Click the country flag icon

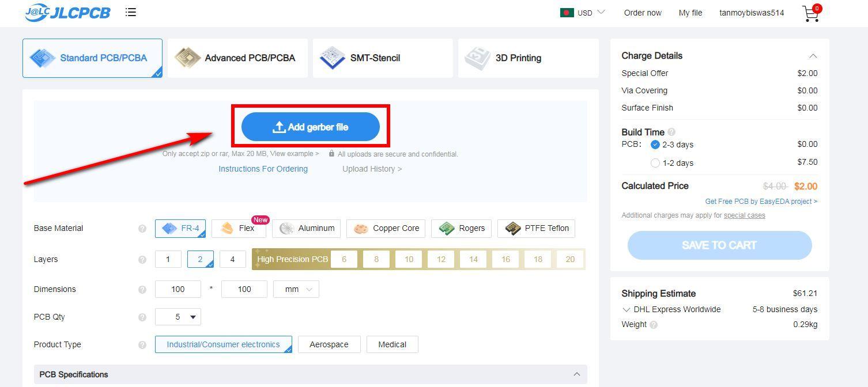coord(567,13)
